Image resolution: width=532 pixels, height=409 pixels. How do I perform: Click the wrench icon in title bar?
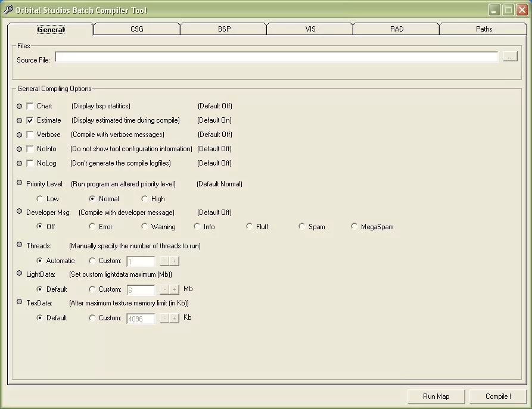point(8,10)
